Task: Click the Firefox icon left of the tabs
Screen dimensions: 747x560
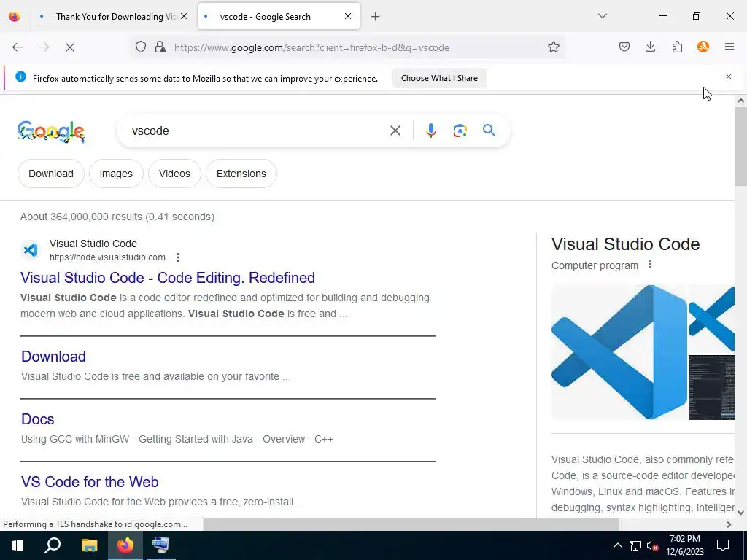Action: click(x=15, y=16)
